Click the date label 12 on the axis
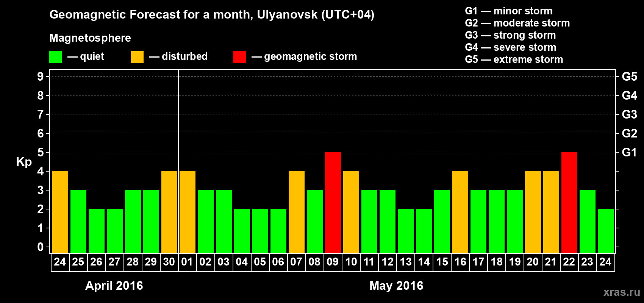The width and height of the screenshot is (644, 303). [x=387, y=262]
